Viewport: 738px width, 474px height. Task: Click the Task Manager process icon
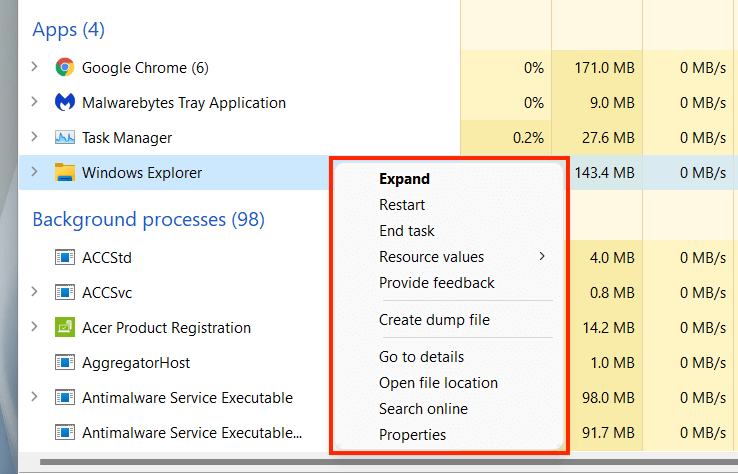coord(65,138)
